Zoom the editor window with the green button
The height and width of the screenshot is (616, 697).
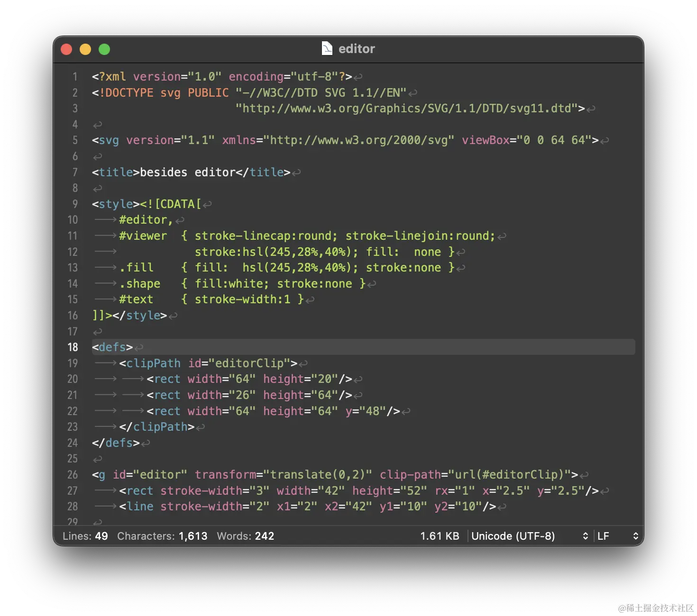pos(104,49)
